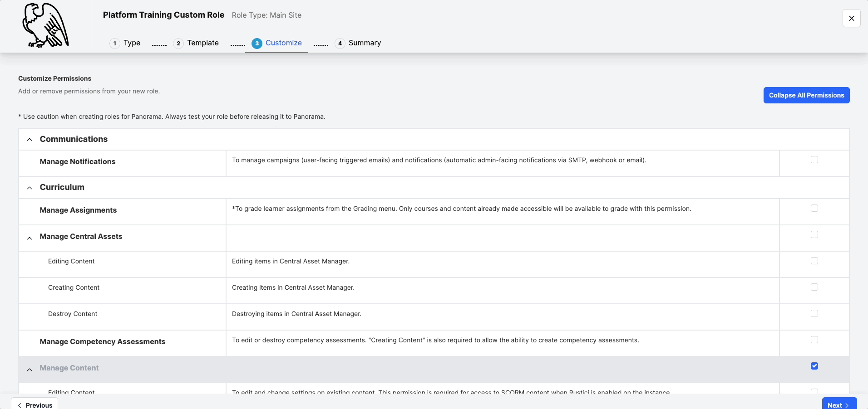Collapse the Manage Content group
Viewport: 868px width, 409px height.
coord(30,370)
